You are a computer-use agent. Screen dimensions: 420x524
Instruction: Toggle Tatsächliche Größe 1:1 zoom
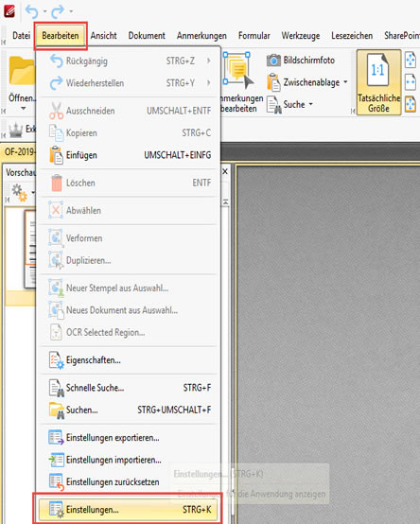click(379, 82)
